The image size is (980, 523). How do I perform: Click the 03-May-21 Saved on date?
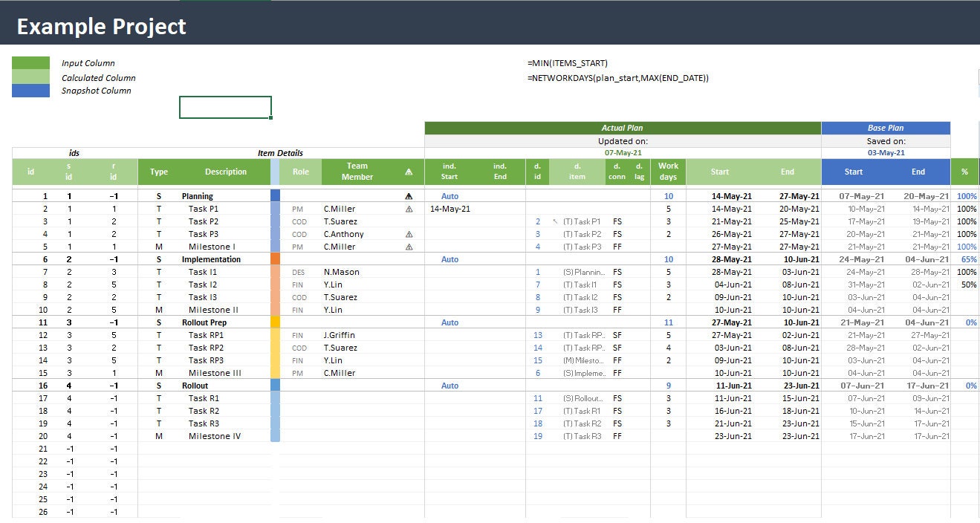point(885,152)
